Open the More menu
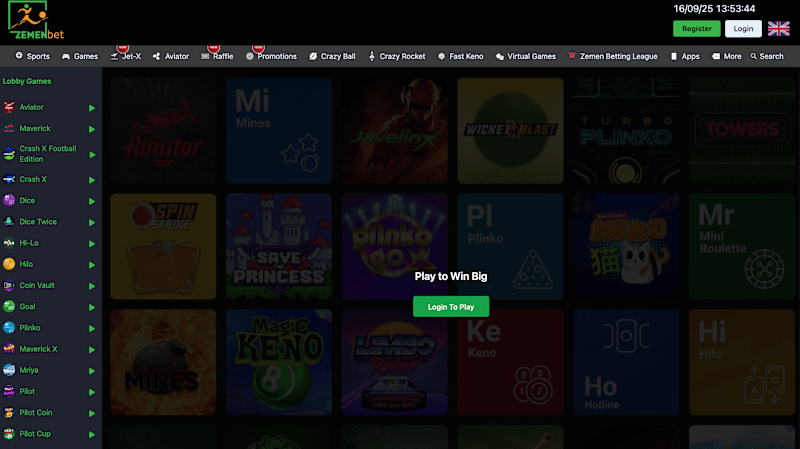This screenshot has height=449, width=800. pyautogui.click(x=727, y=56)
